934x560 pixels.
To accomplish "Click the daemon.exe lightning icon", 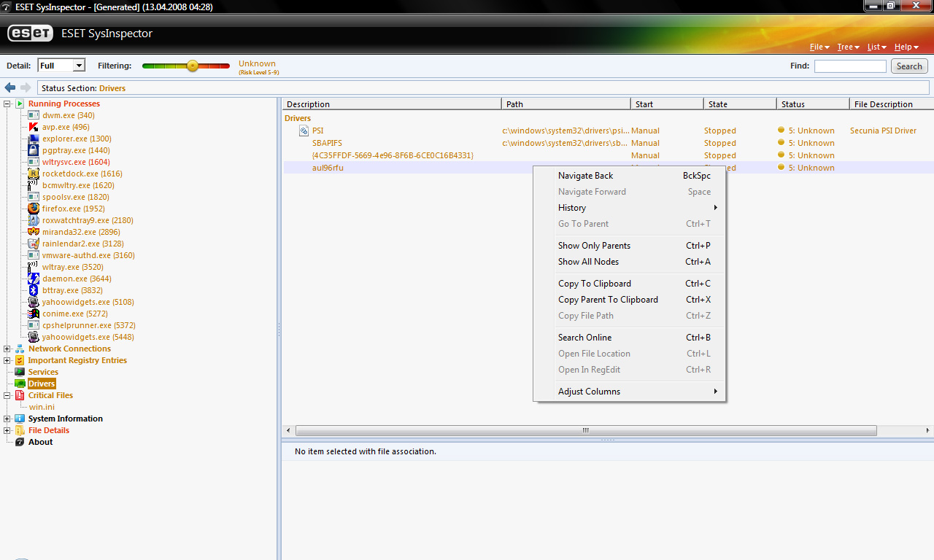I will [34, 279].
